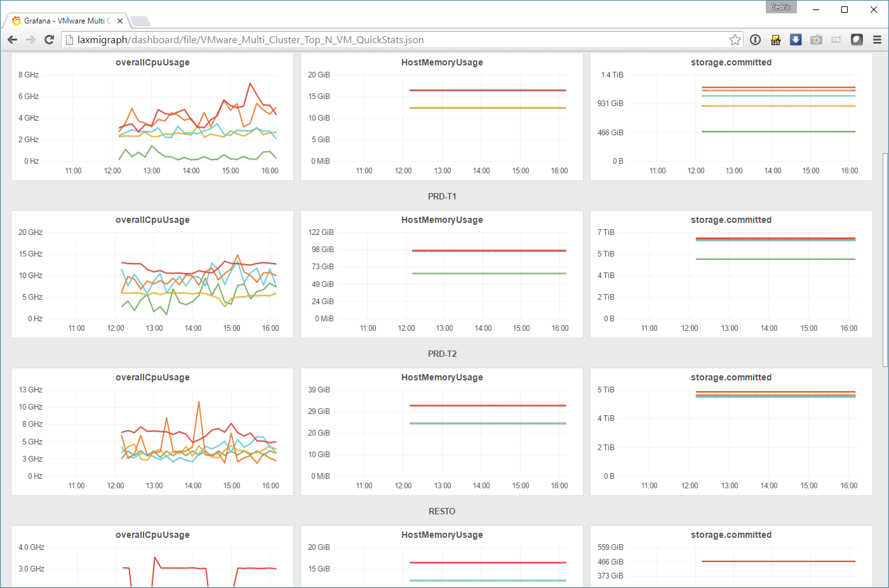The width and height of the screenshot is (889, 588).
Task: Click the browser back arrow
Action: coord(12,39)
